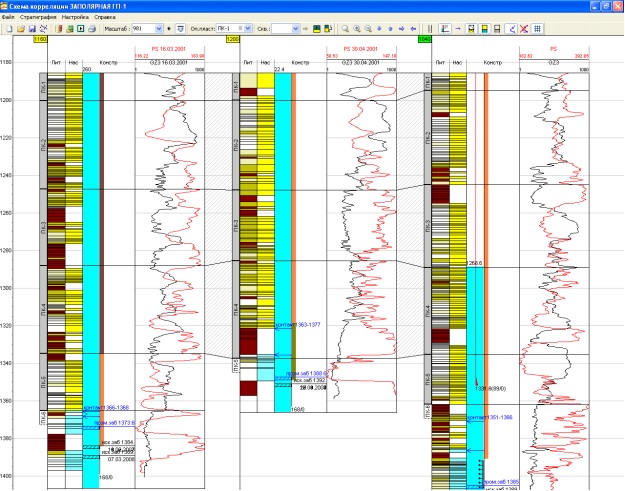Open the Масштаб scale dropdown

coord(159,29)
